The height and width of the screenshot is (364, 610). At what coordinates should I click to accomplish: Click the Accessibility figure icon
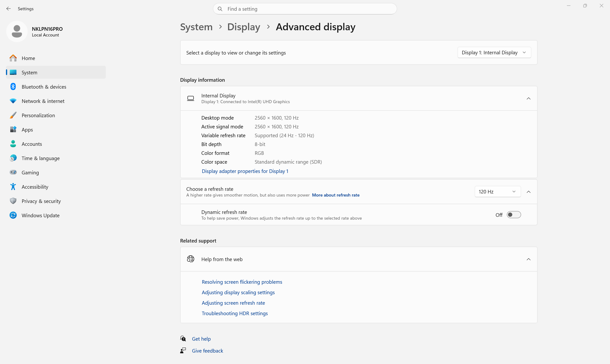tap(13, 187)
